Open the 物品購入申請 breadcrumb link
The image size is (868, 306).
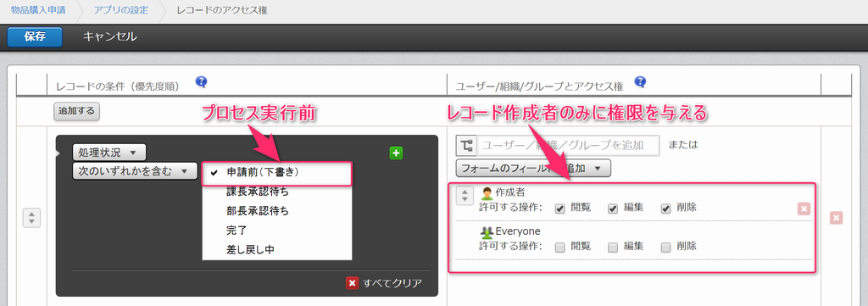tap(39, 9)
